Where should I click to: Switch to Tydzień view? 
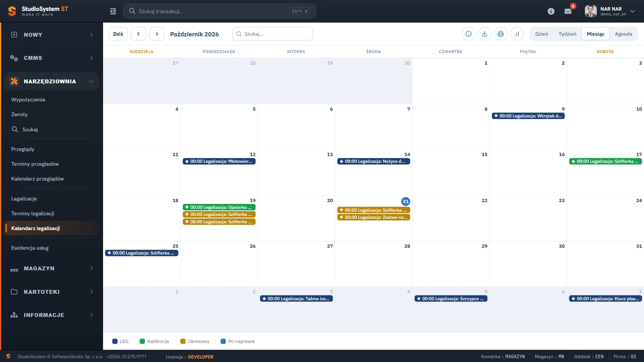pos(567,34)
